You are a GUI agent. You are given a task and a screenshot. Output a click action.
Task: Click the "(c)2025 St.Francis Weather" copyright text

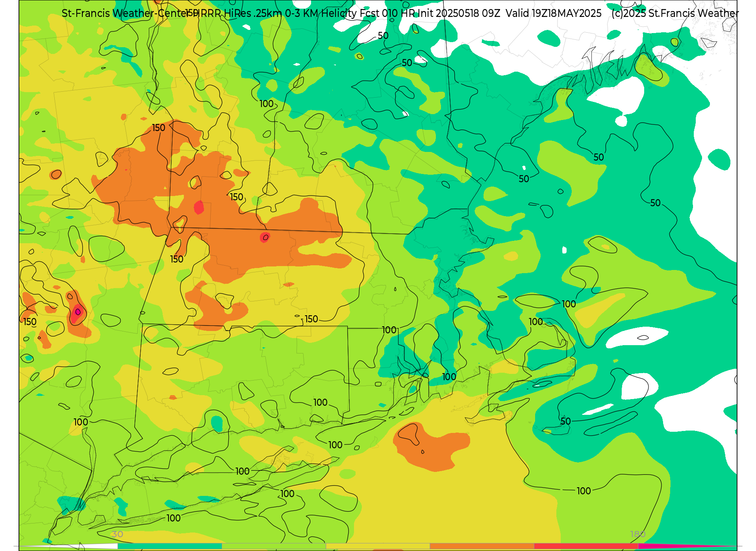coord(675,13)
